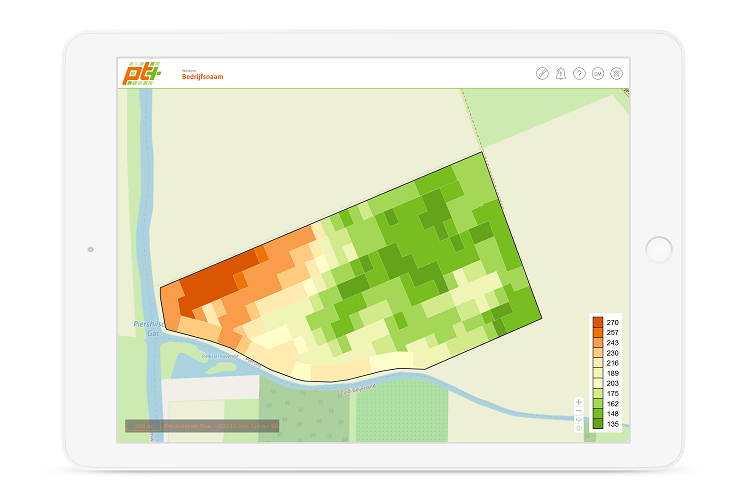Select the 270 dark orange legend swatch
The width and height of the screenshot is (750, 500).
[x=598, y=322]
